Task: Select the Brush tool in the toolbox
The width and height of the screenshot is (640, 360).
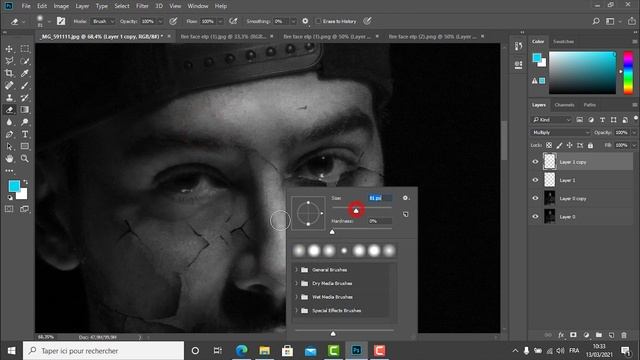Action: click(24, 85)
